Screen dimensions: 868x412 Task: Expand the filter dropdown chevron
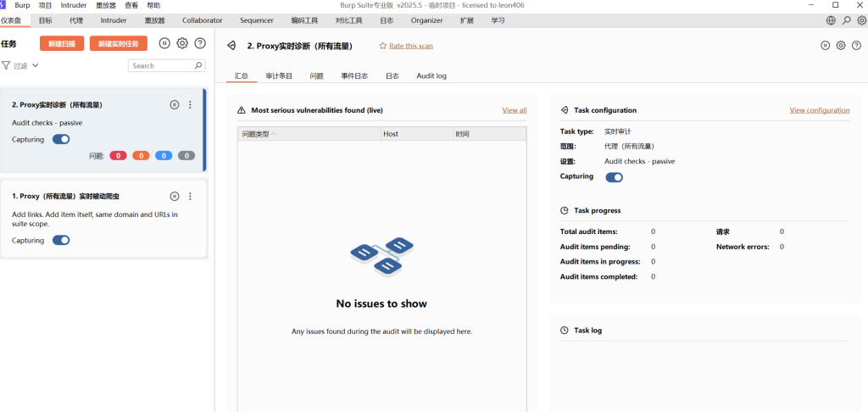pyautogui.click(x=36, y=65)
